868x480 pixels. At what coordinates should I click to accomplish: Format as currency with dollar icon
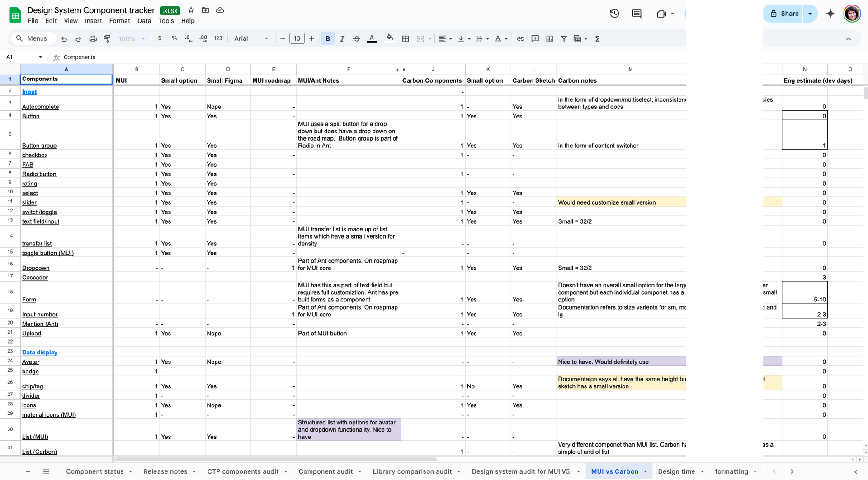tap(160, 39)
